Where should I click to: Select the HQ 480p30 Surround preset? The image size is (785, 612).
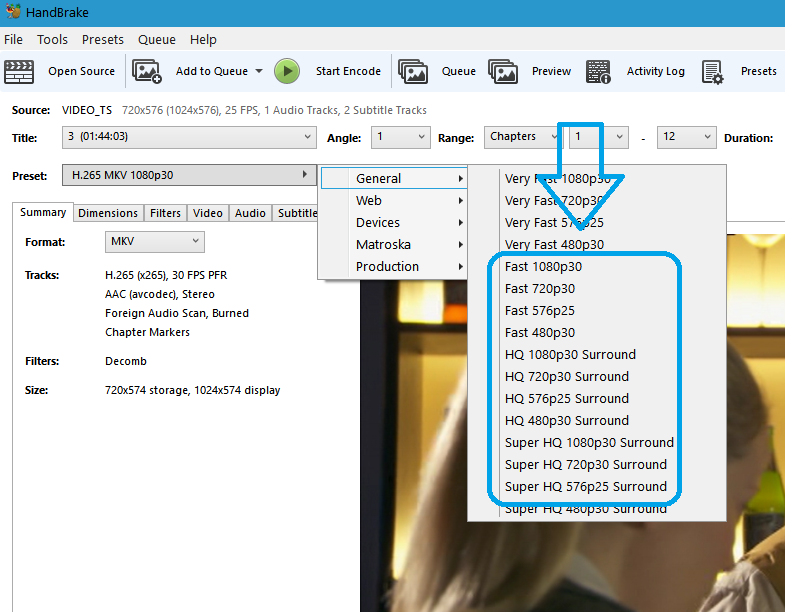tap(567, 421)
